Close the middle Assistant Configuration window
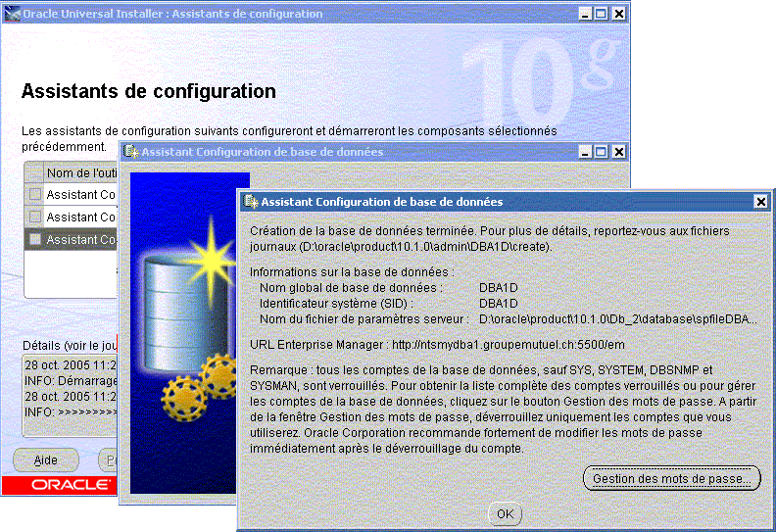This screenshot has width=776, height=532. [618, 152]
